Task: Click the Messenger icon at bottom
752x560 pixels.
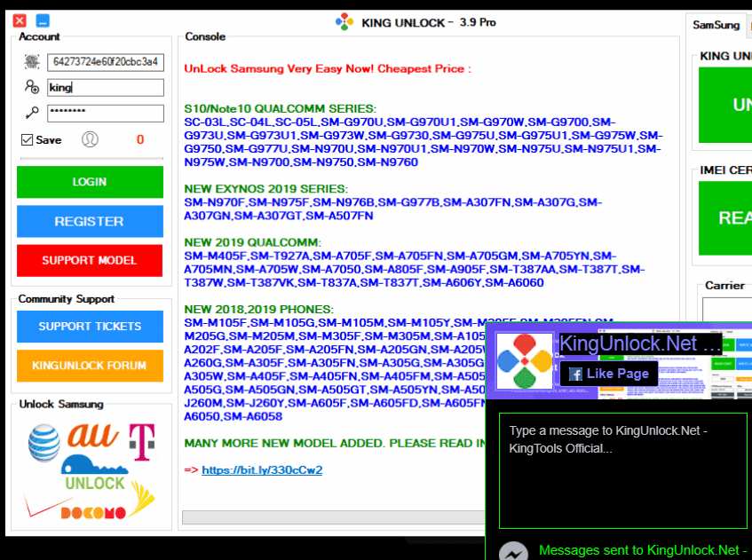Action: pos(513,551)
